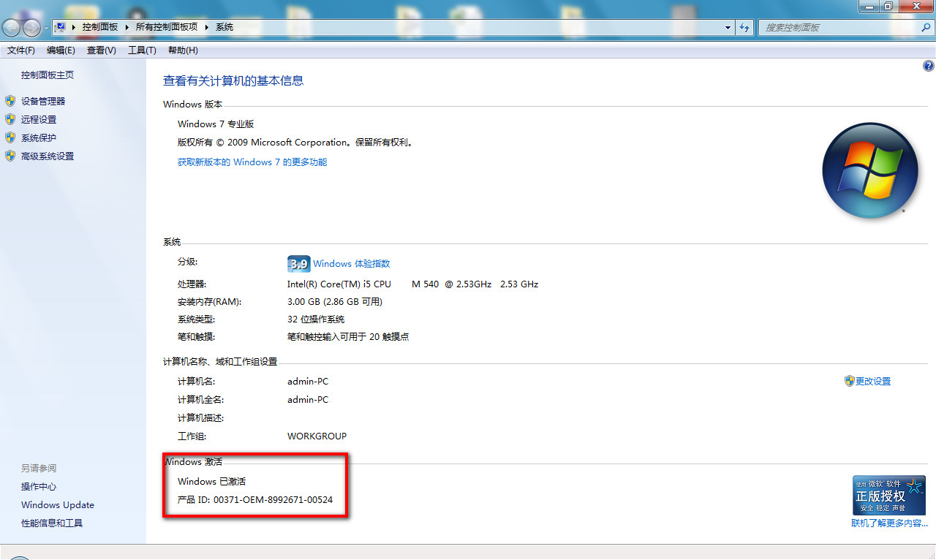Click the Forward navigation arrow button
The image size is (936, 560).
click(x=31, y=28)
